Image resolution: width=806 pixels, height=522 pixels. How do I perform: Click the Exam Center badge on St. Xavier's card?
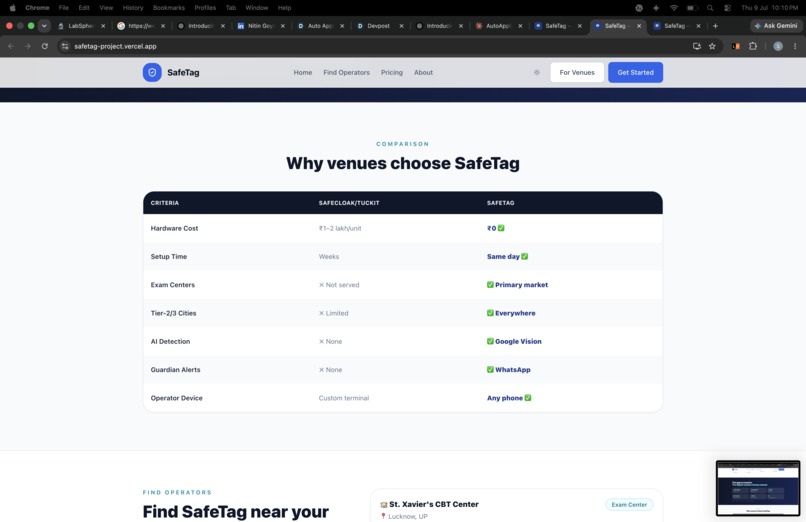pos(629,505)
